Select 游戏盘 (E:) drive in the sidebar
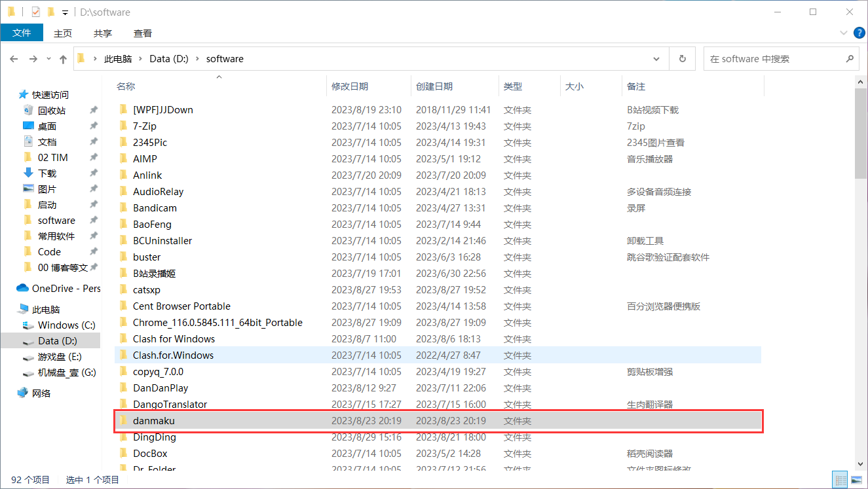868x489 pixels. [x=59, y=357]
